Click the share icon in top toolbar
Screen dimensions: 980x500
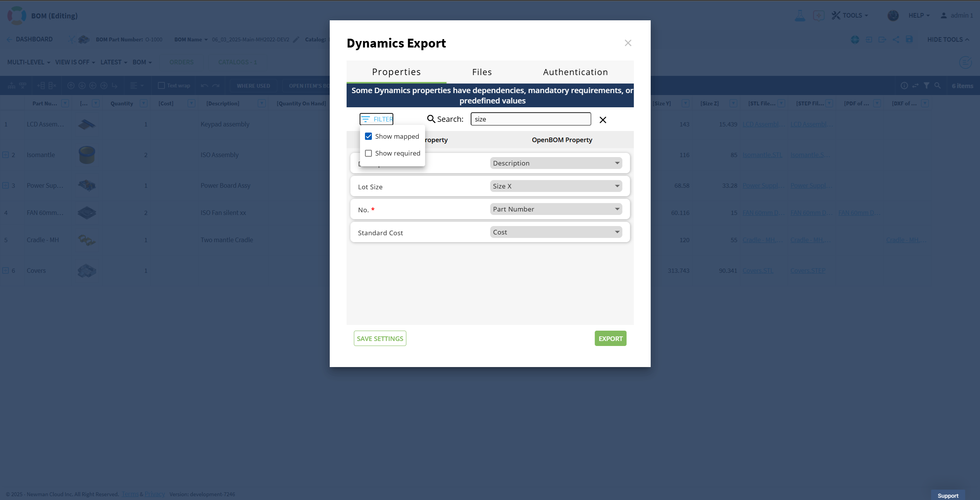tap(896, 39)
